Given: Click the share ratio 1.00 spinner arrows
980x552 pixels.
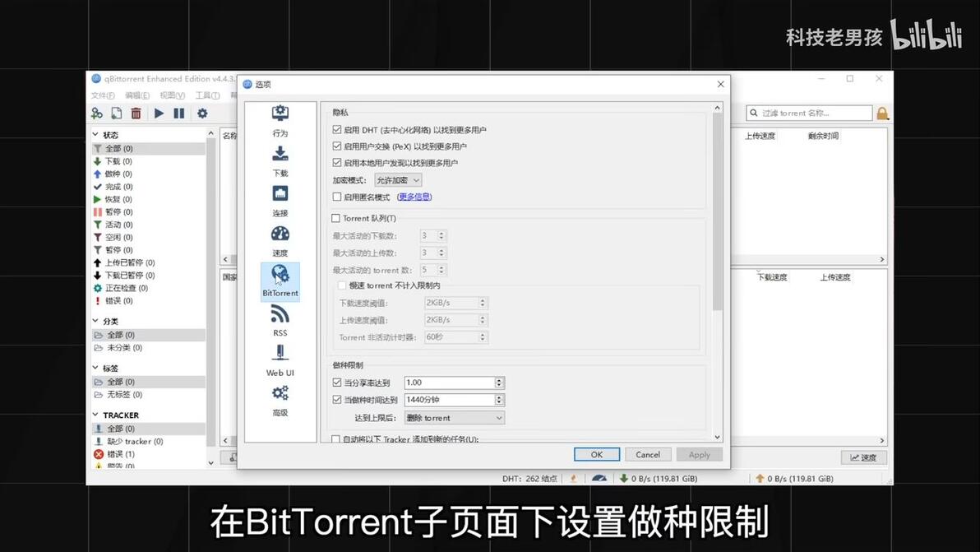Looking at the screenshot, I should click(499, 382).
